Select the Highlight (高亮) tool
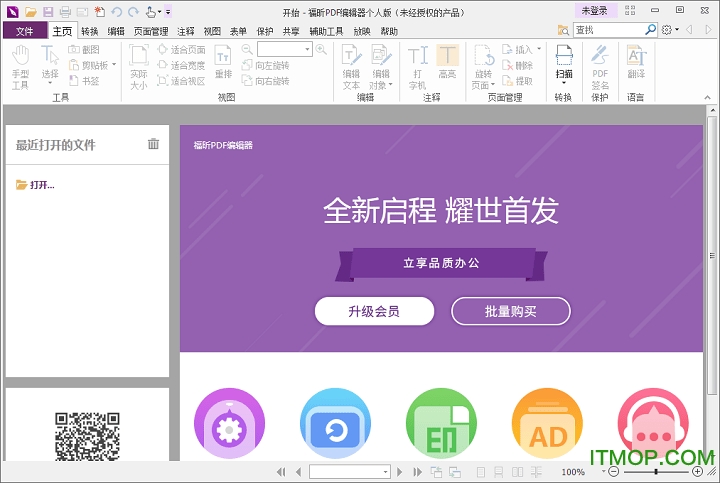The image size is (720, 483). (x=447, y=62)
